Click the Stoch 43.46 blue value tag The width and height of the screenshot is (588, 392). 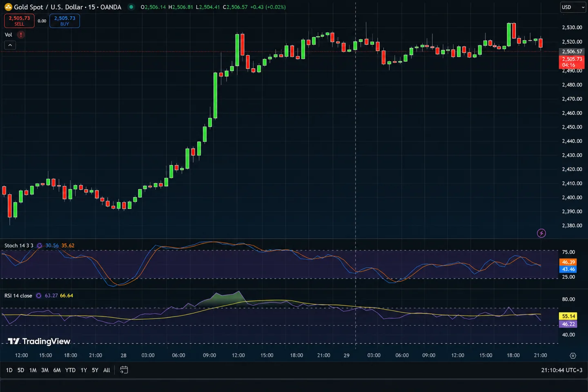click(568, 269)
